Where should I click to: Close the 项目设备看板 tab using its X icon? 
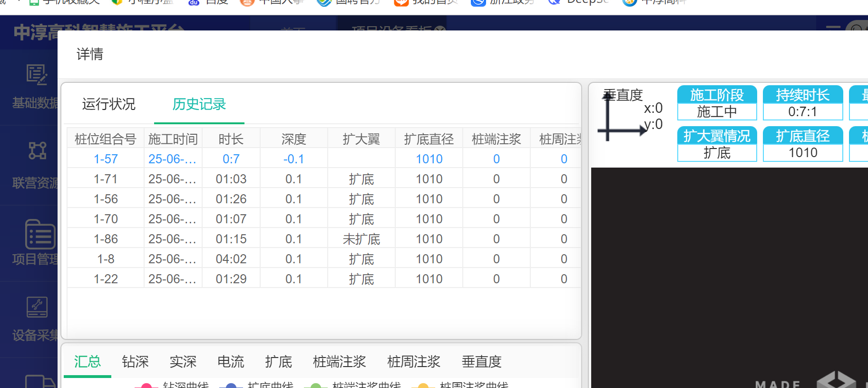440,30
